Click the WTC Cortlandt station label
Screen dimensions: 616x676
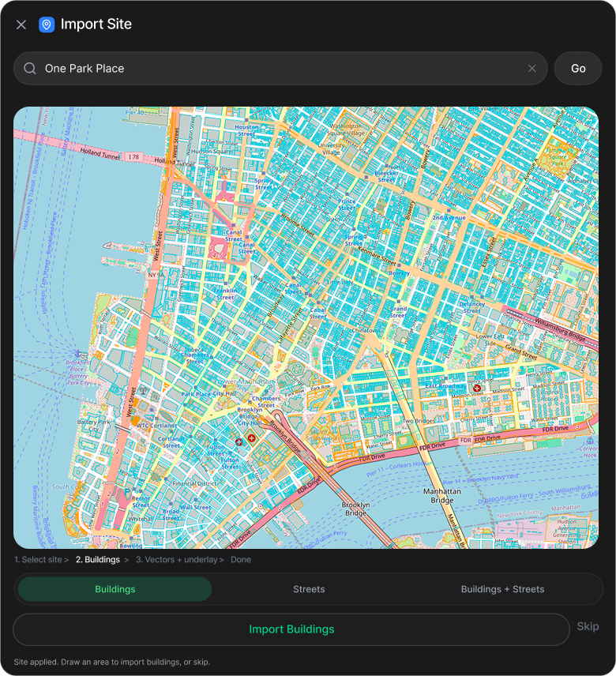[157, 426]
